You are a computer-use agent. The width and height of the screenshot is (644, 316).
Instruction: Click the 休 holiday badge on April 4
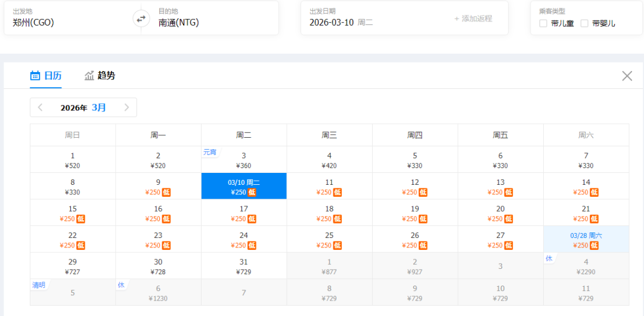(x=549, y=258)
